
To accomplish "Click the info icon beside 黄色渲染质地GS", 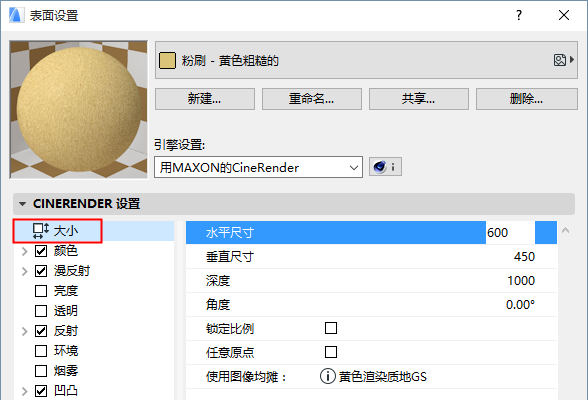I will (327, 376).
